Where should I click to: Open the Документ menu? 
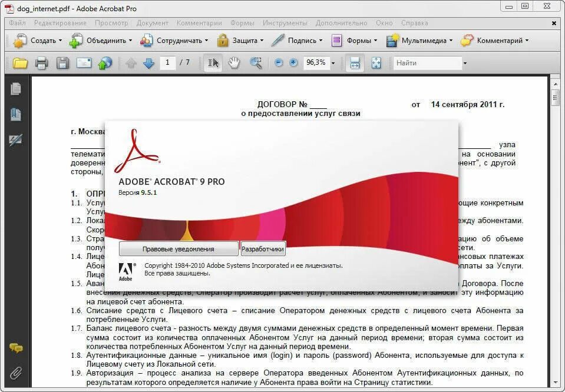[x=153, y=23]
